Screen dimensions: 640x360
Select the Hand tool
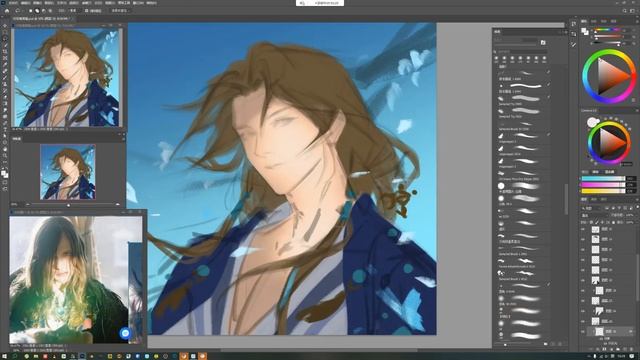coord(5,149)
